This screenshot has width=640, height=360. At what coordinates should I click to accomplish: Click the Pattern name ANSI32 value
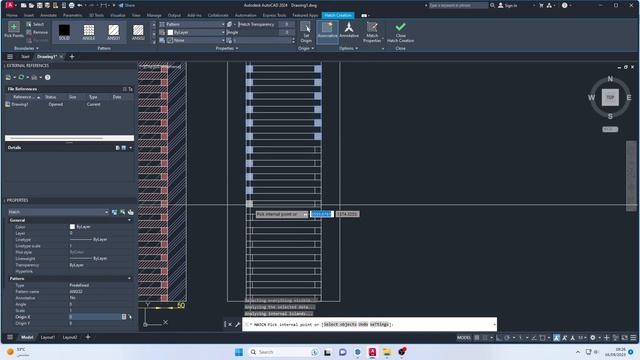(x=76, y=291)
